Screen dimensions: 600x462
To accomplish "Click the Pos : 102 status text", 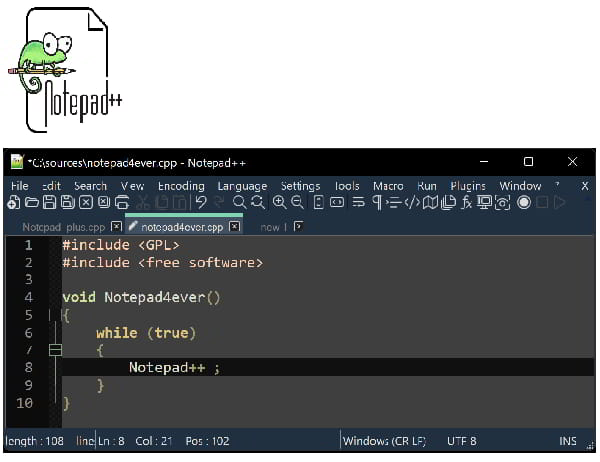I will pyautogui.click(x=207, y=441).
